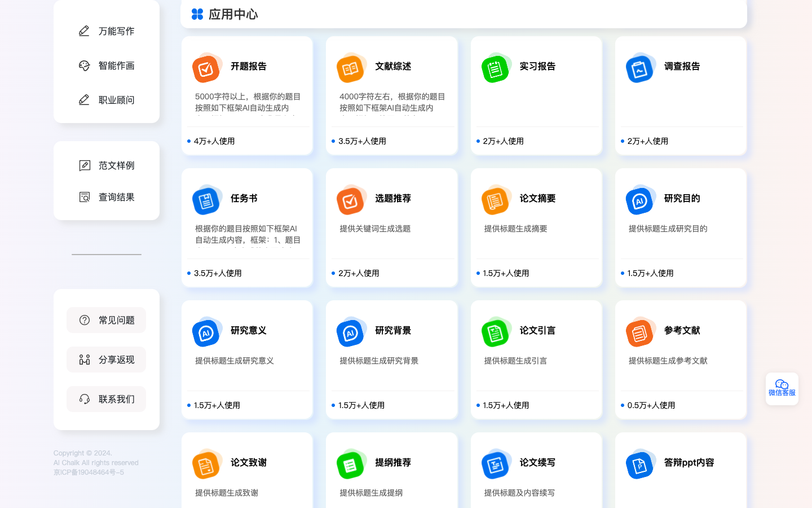Image resolution: width=812 pixels, height=508 pixels.
Task: Click the 选题推荐 orange checkmark icon
Action: coord(351,200)
